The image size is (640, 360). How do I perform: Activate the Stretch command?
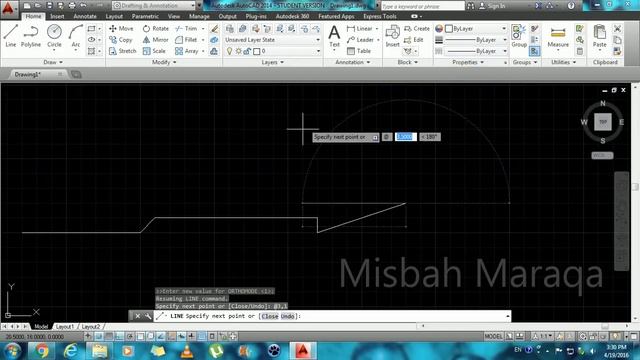tap(122, 51)
